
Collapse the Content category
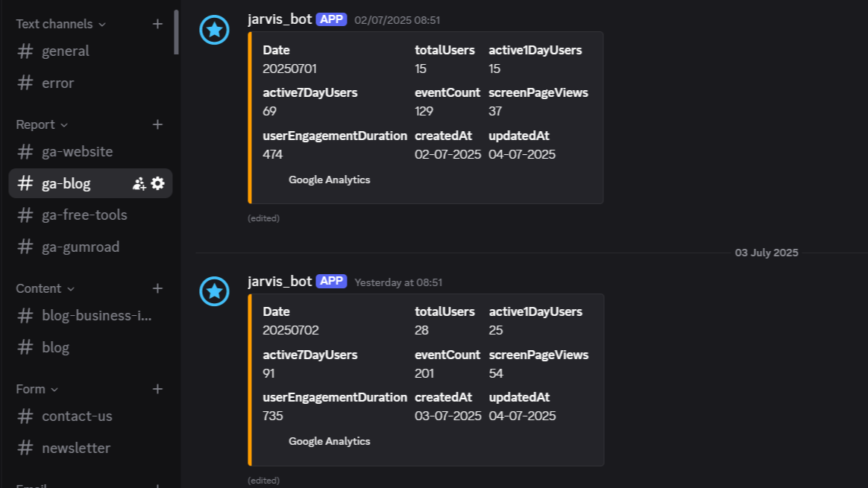[45, 289]
